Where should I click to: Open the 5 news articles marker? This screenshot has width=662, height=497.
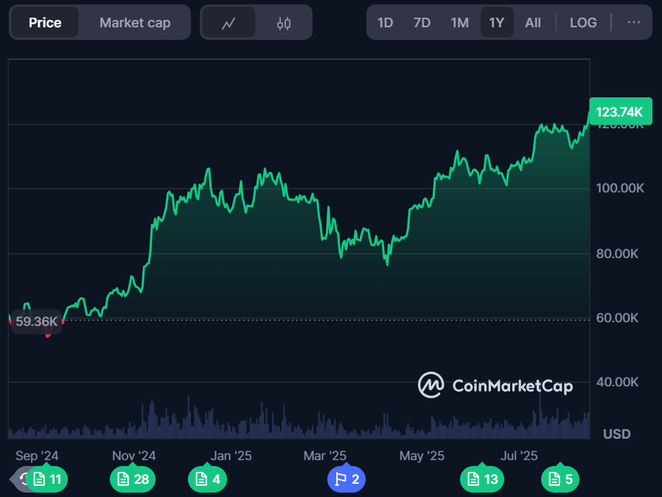point(559,480)
